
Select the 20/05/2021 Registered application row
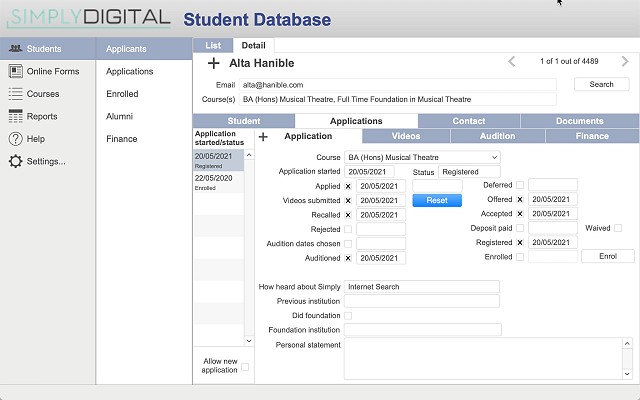[218, 160]
